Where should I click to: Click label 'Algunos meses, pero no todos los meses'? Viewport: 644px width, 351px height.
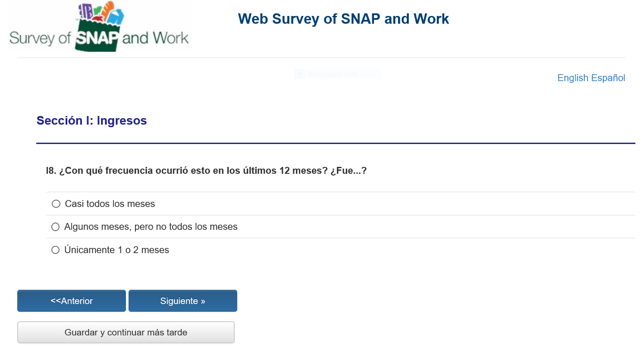[x=151, y=227]
